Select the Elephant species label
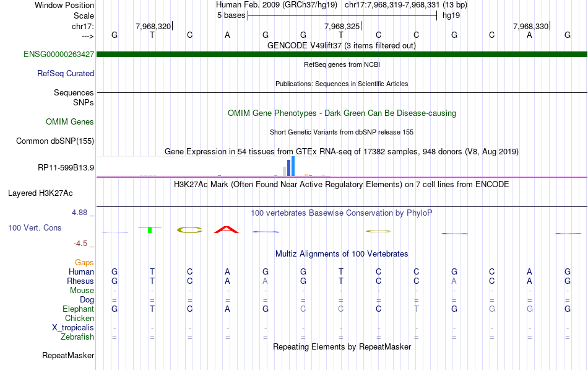 pos(78,309)
